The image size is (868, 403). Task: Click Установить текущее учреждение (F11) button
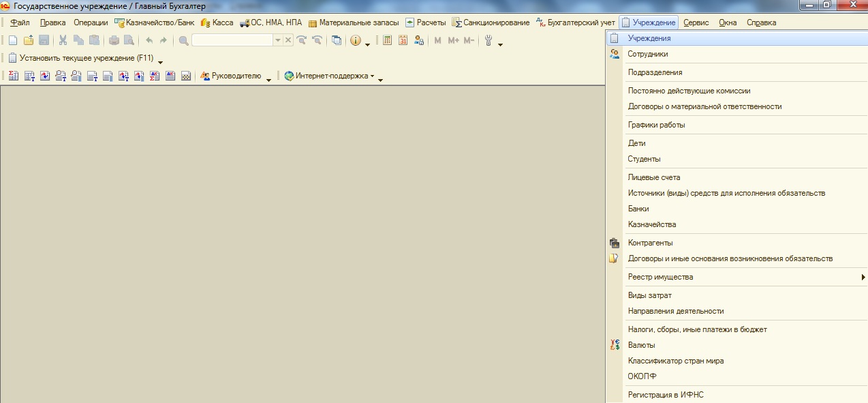[81, 58]
